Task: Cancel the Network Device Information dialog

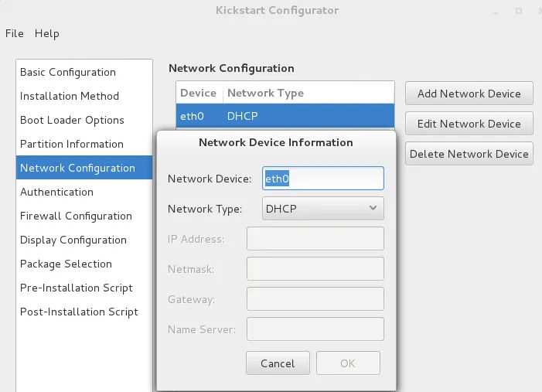Action: pos(278,363)
